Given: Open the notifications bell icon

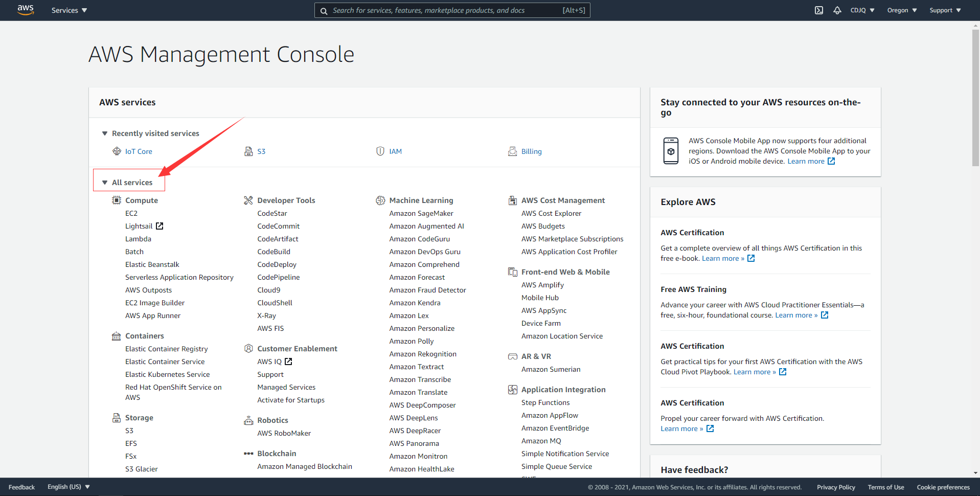Looking at the screenshot, I should coord(837,10).
